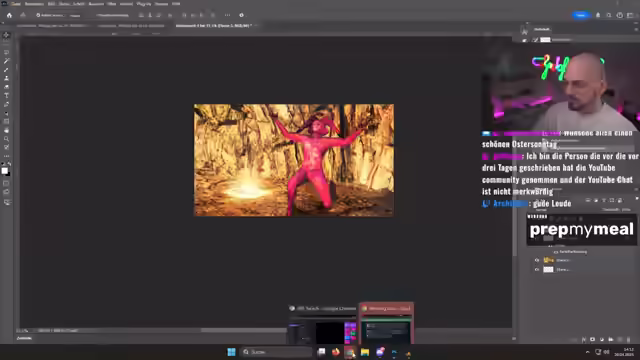Change screen mode via toolbox icon
This screenshot has width=640, height=360.
[x=6, y=192]
